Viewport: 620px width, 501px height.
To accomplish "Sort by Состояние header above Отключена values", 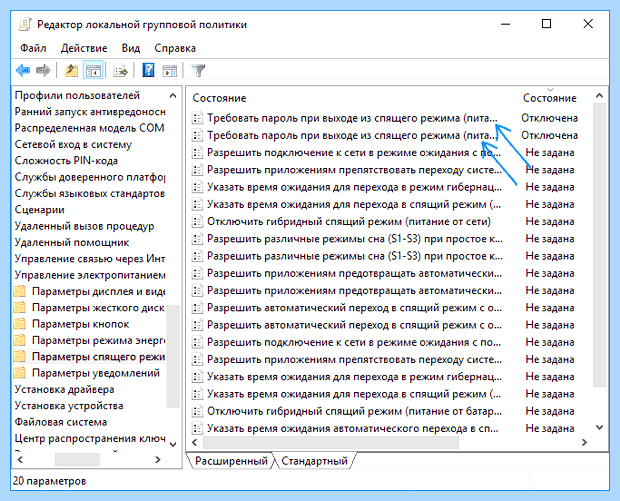I will (x=549, y=98).
